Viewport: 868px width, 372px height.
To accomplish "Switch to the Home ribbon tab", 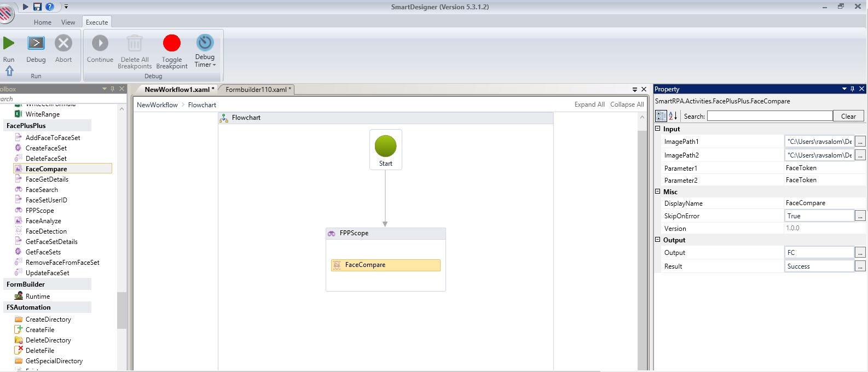I will point(42,22).
